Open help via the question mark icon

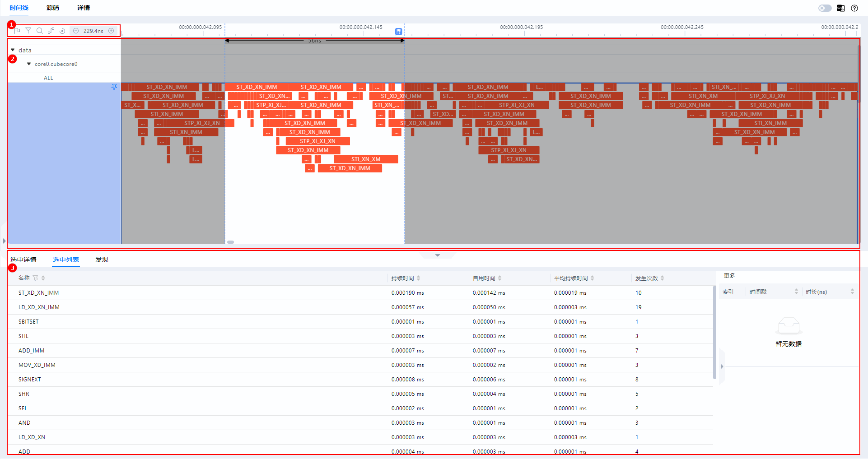854,8
